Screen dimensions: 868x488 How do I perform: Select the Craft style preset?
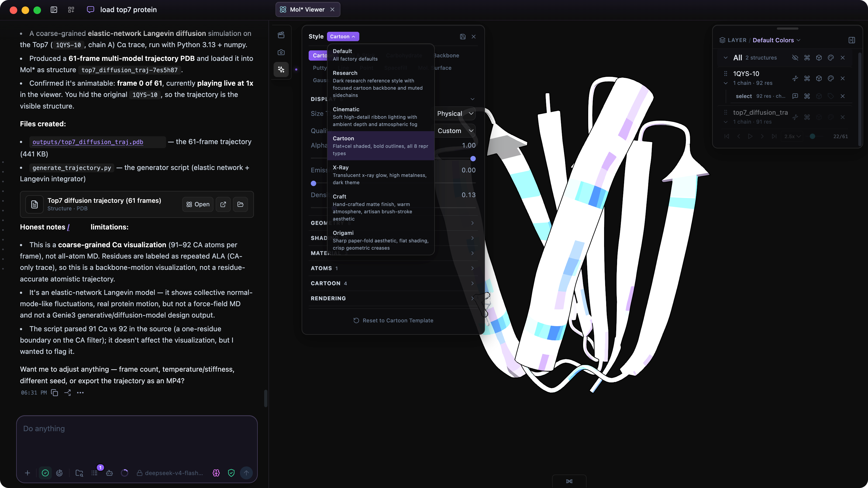click(380, 207)
